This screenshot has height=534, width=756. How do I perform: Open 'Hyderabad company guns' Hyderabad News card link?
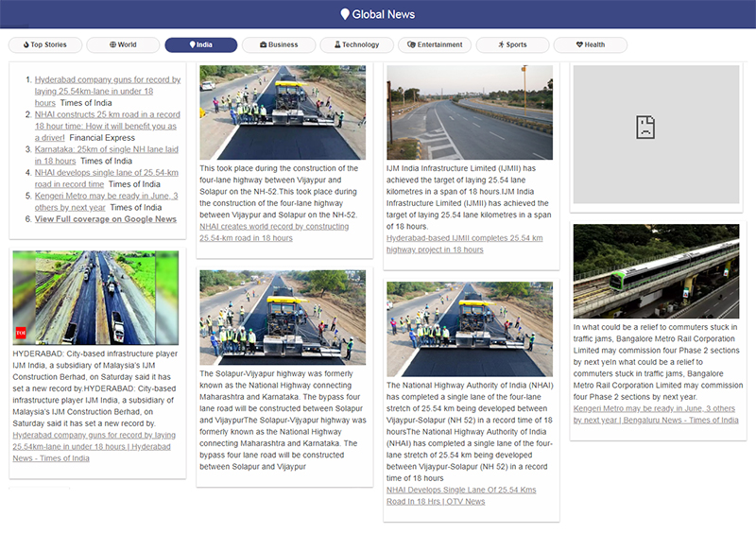pyautogui.click(x=94, y=447)
